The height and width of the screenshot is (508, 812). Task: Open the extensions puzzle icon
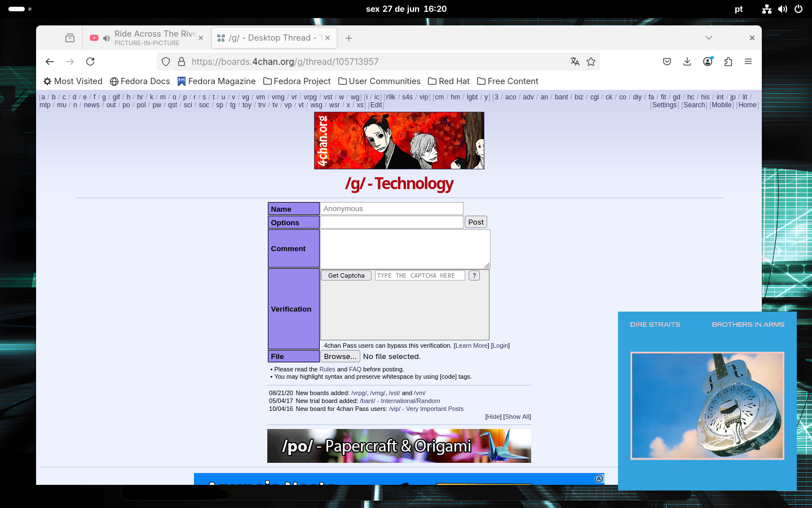[x=728, y=62]
